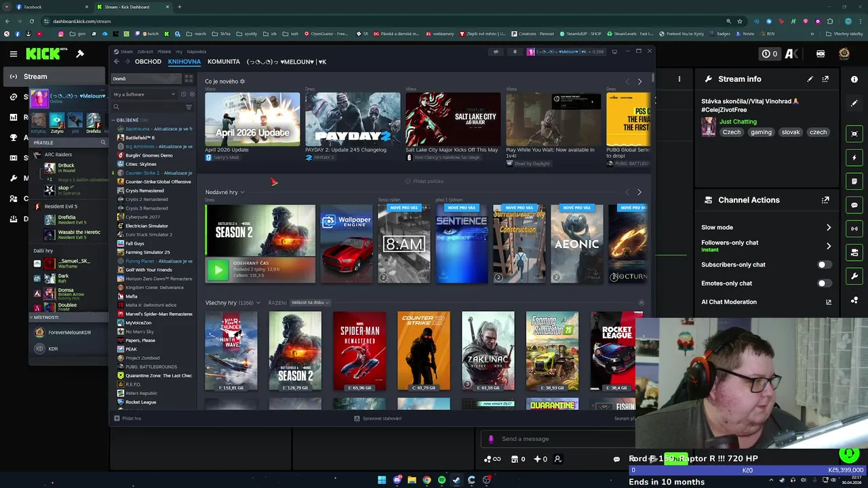This screenshot has height=488, width=868.
Task: Edit stream info with pencil icon
Action: [810, 79]
